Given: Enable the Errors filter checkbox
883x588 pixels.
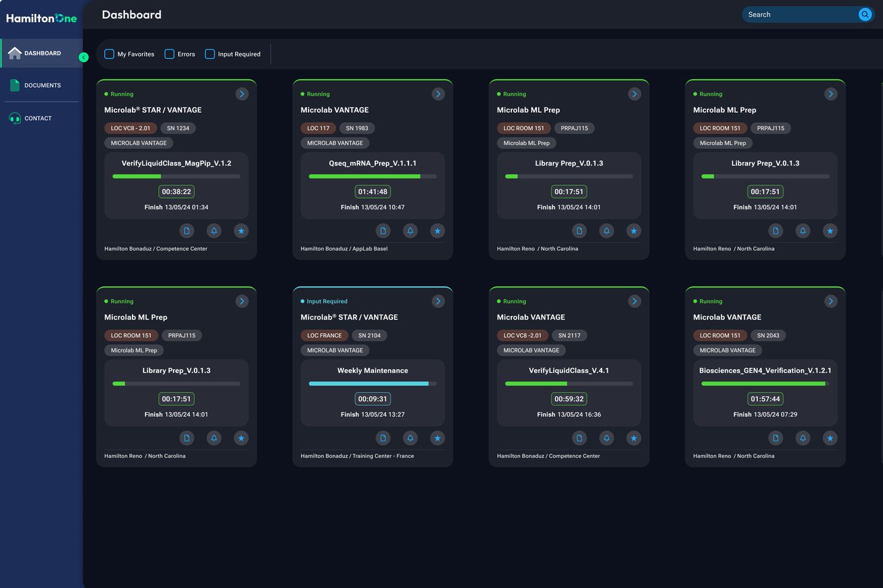Looking at the screenshot, I should click(x=169, y=54).
